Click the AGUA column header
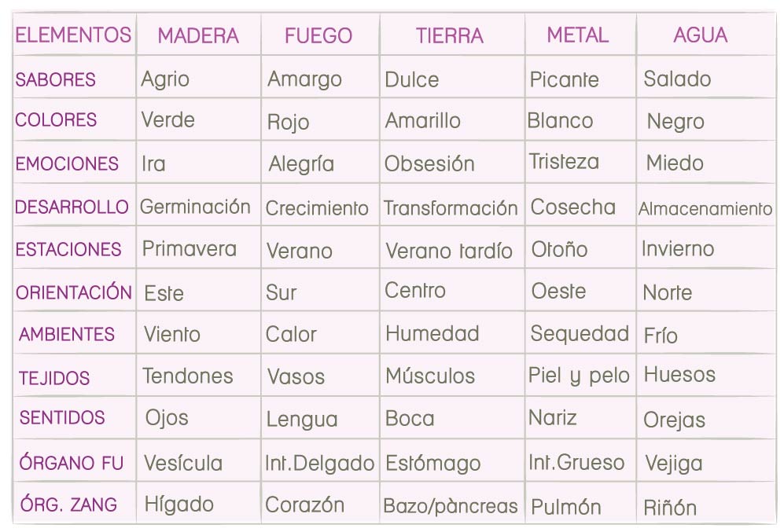The height and width of the screenshot is (532, 784). pyautogui.click(x=701, y=35)
